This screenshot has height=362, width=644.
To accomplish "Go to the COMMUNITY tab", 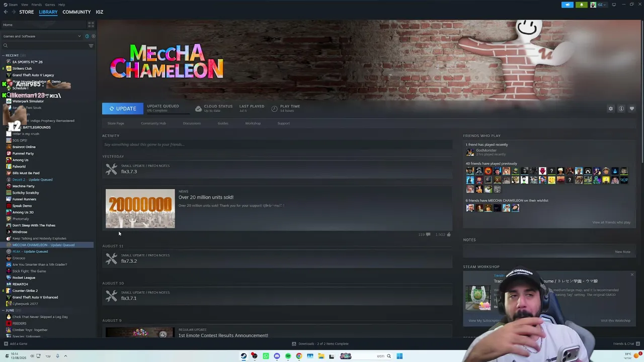I will tap(76, 12).
